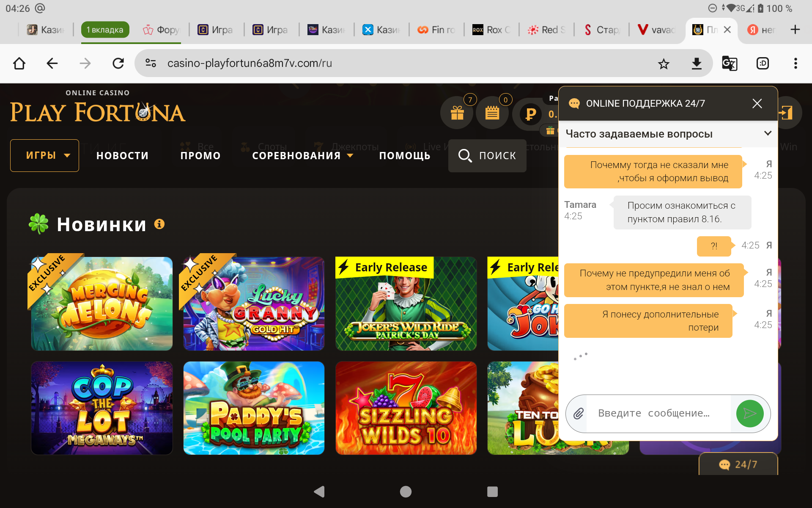This screenshot has height=508, width=812.
Task: Expand the СОРЕВНОВАНИЯ dropdown
Action: point(302,156)
